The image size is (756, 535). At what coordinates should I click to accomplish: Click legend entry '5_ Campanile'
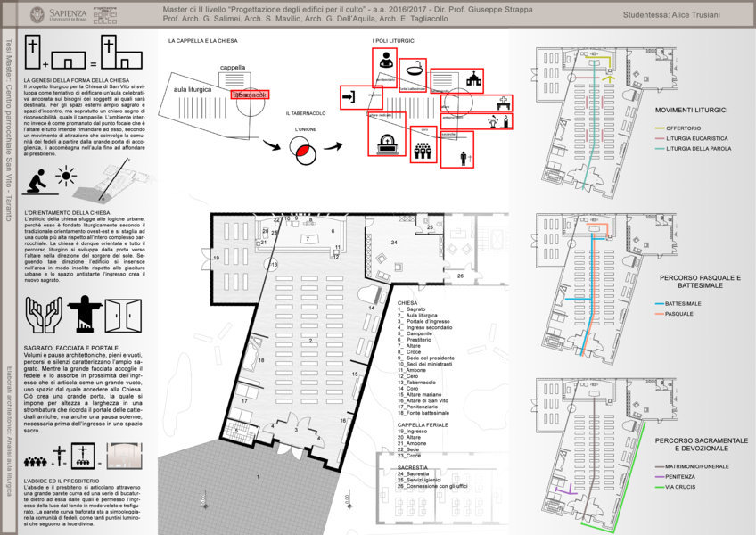coord(415,333)
